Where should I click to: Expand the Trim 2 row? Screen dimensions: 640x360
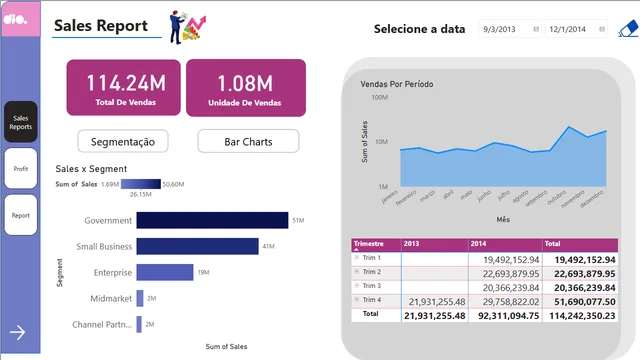(357, 271)
